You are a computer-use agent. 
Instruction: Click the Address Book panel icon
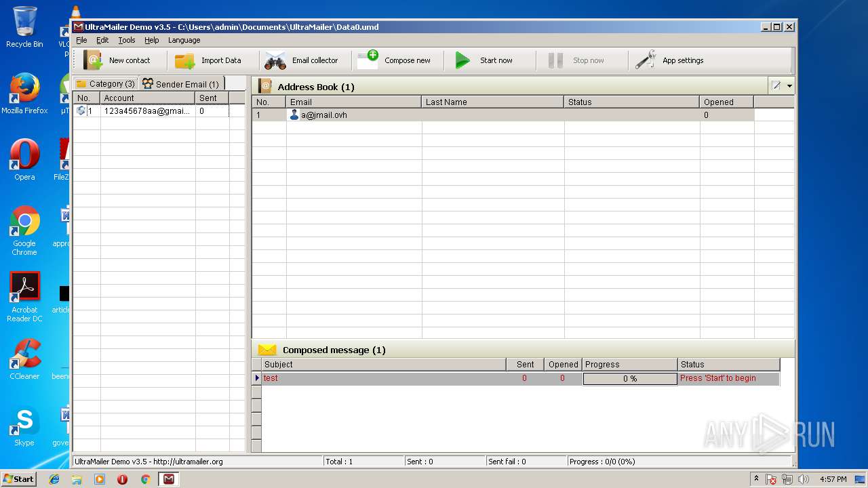pyautogui.click(x=266, y=86)
